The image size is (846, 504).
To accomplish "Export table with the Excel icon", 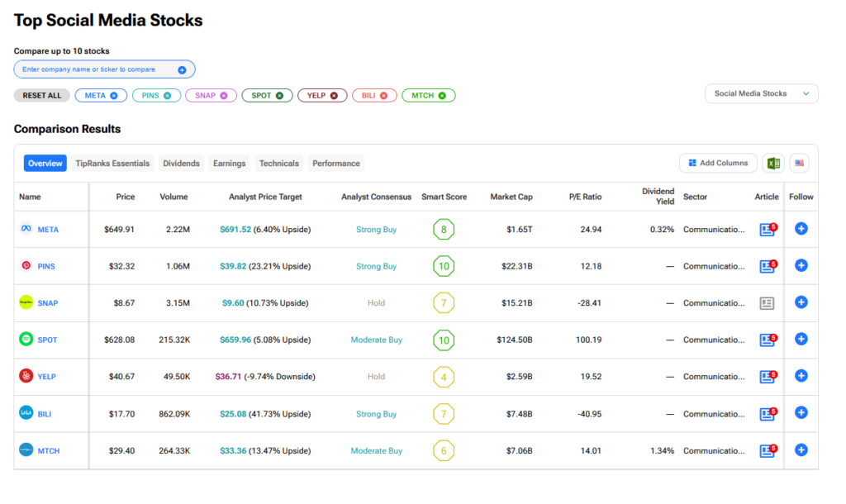I will pyautogui.click(x=773, y=163).
